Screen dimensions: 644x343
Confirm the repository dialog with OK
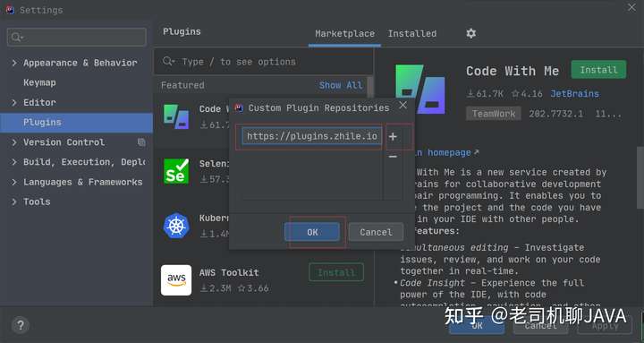[x=312, y=232]
